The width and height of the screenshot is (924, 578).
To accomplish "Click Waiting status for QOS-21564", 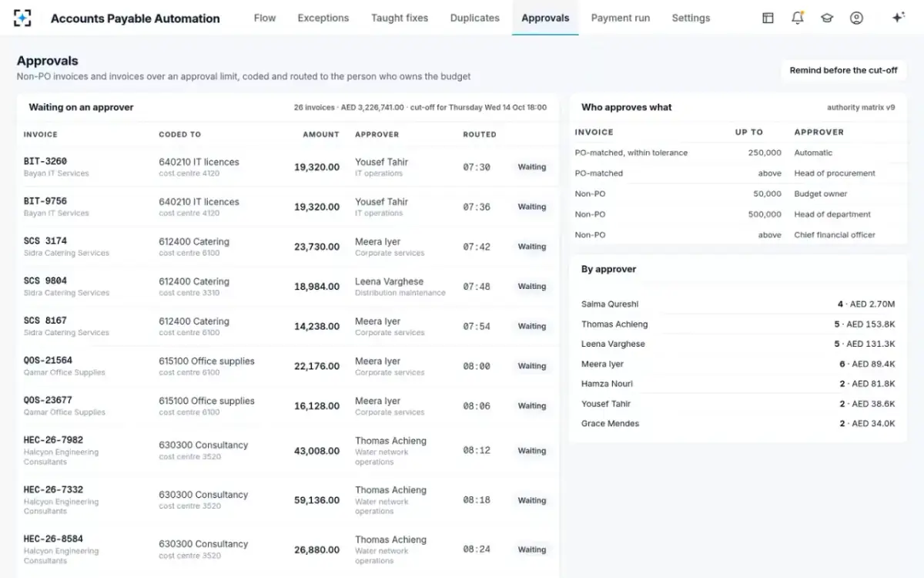I will tap(532, 367).
